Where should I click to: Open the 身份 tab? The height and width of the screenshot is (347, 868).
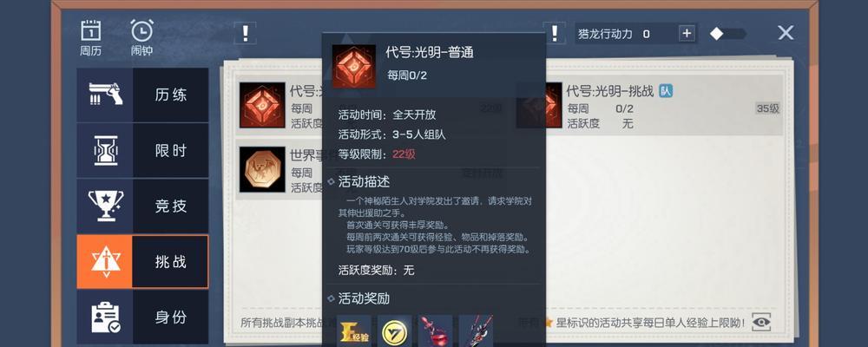143,318
